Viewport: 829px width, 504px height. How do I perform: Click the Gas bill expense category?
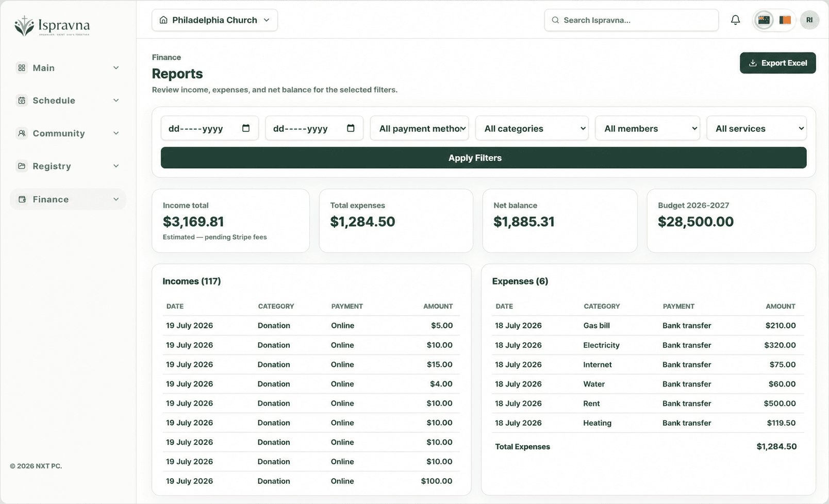click(x=596, y=326)
